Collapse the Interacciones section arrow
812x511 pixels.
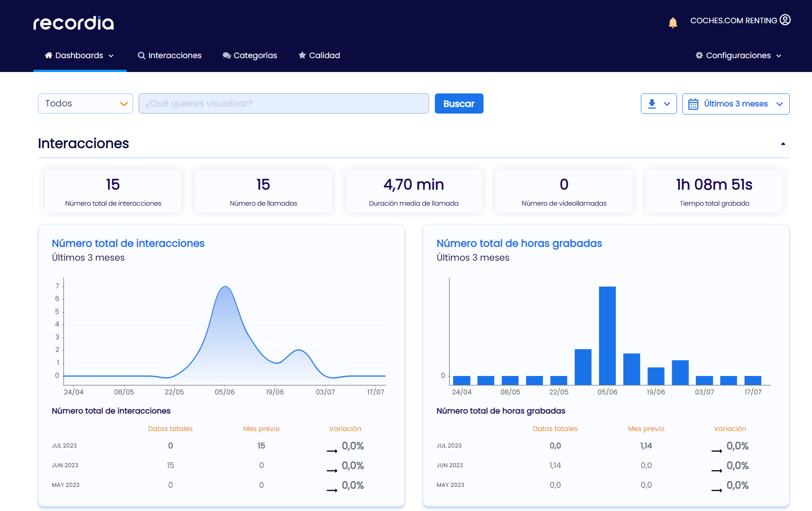pos(783,144)
